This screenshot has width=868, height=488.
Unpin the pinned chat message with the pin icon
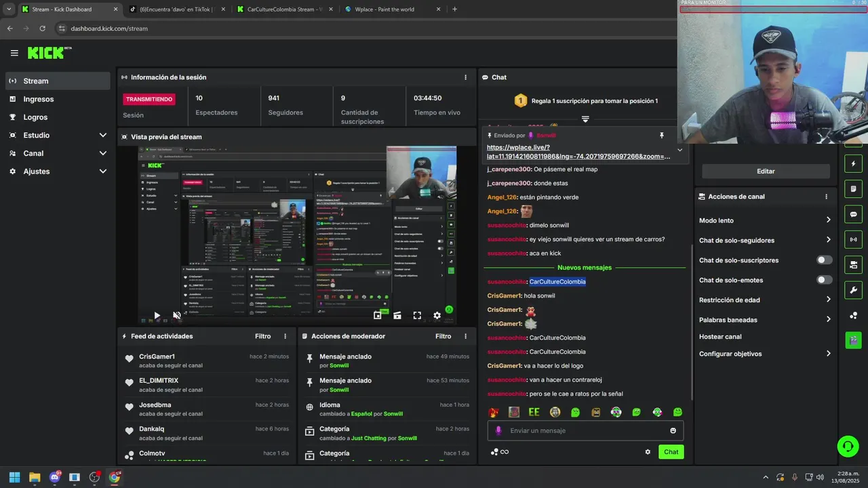pyautogui.click(x=662, y=136)
